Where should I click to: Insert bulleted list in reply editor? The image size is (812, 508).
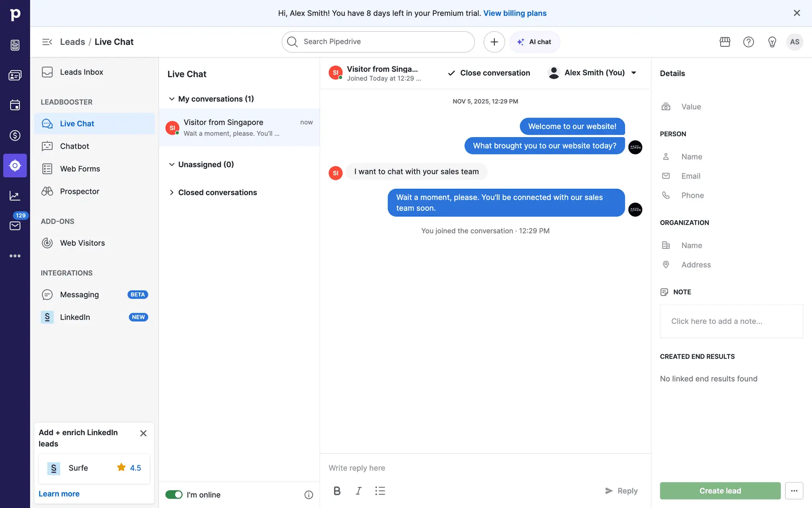click(380, 491)
